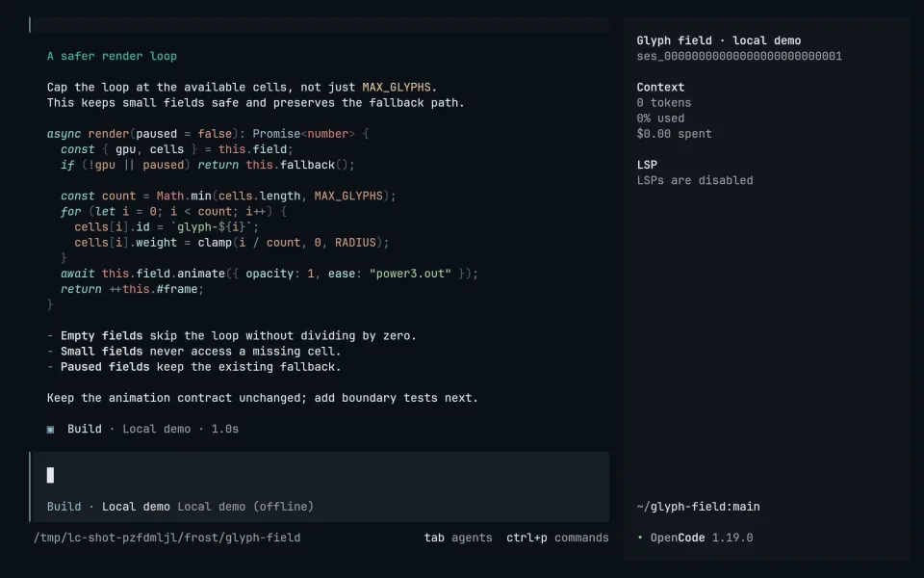This screenshot has width=924, height=578.
Task: Click the "MAX_GLYPHS" token in first paragraph
Action: point(396,88)
